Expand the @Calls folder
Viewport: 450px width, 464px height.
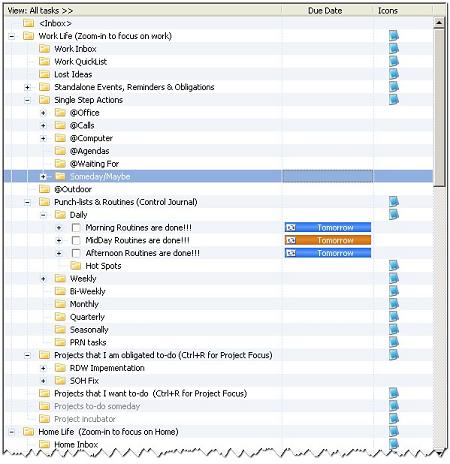tap(43, 126)
